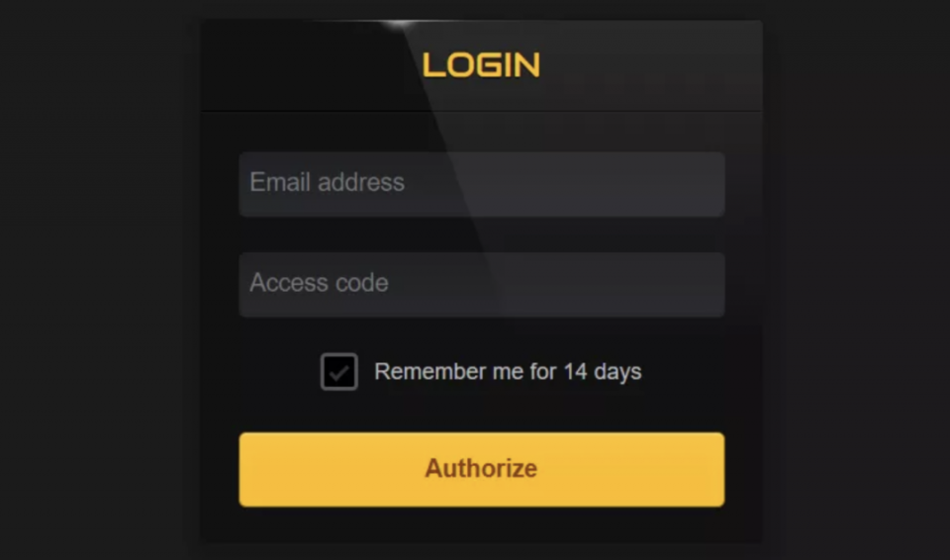Select the 'Access code' placeholder text
The width and height of the screenshot is (950, 560).
[x=319, y=283]
